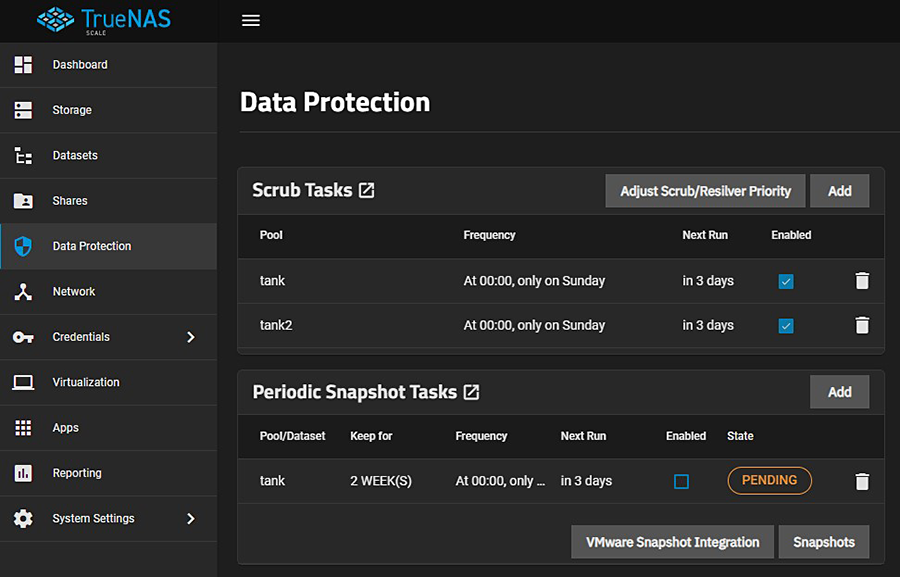Open VMware Snapshot Integration
Viewport: 900px width, 577px height.
(672, 542)
